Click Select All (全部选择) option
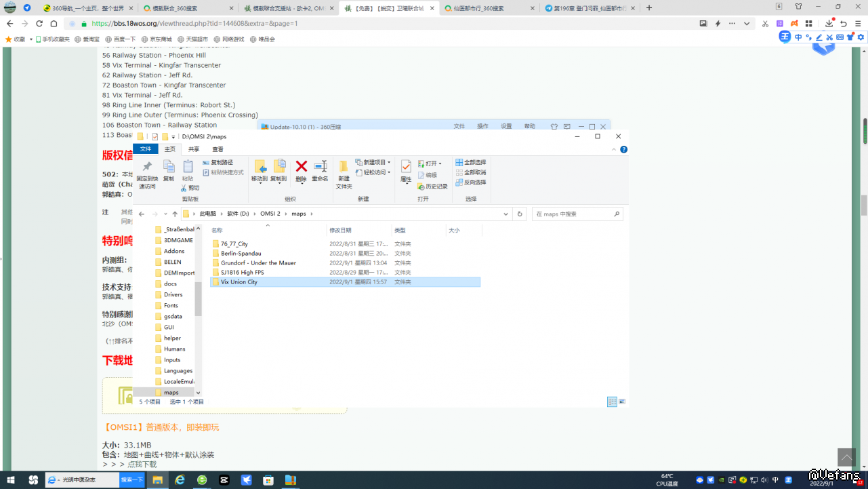This screenshot has width=868, height=489. coord(472,163)
